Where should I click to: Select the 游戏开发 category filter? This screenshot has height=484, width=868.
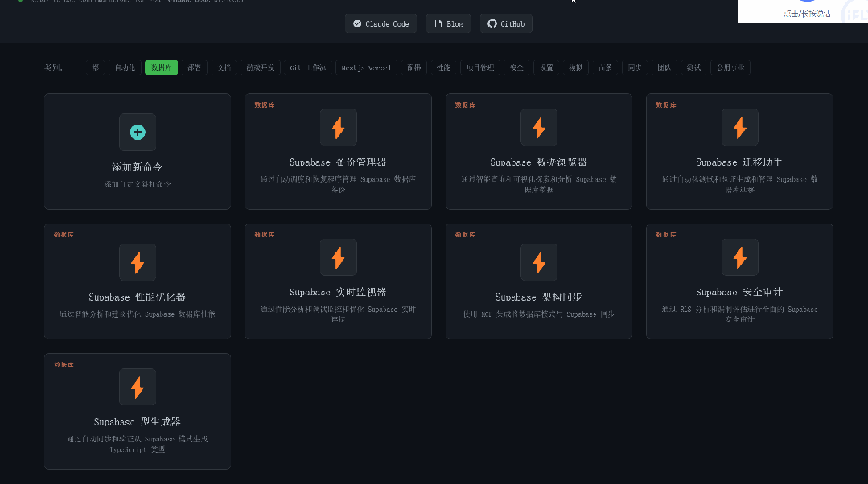[x=260, y=68]
